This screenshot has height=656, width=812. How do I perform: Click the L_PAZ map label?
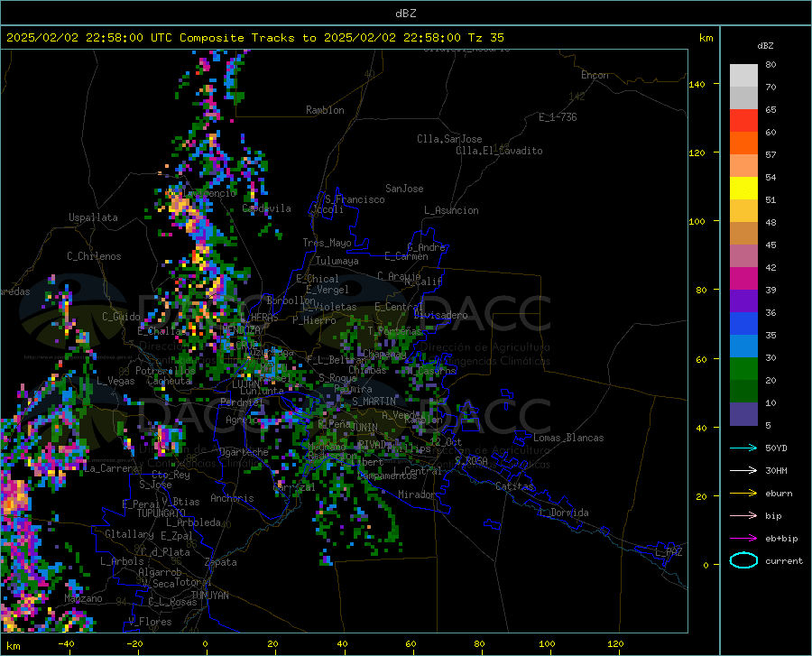click(x=669, y=552)
